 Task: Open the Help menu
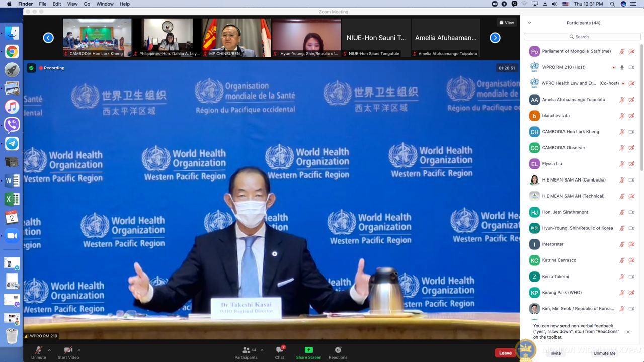(x=125, y=4)
